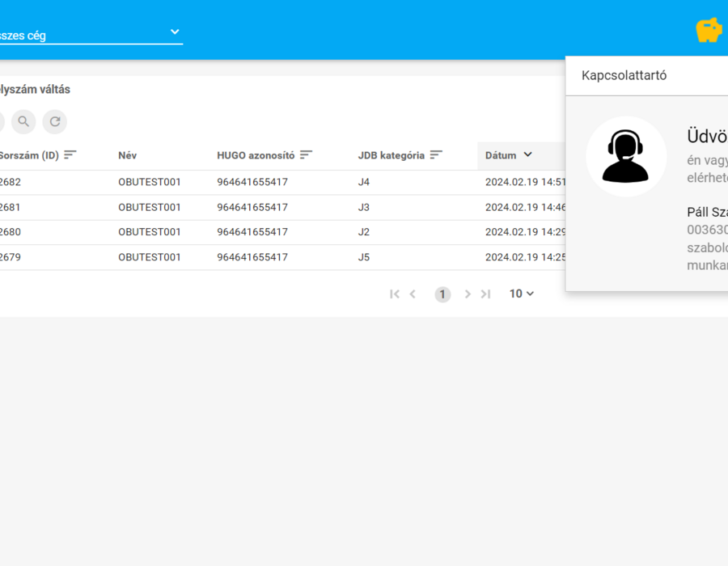Click HUGO ID in row 2679
The image size is (728, 566).
pos(252,257)
